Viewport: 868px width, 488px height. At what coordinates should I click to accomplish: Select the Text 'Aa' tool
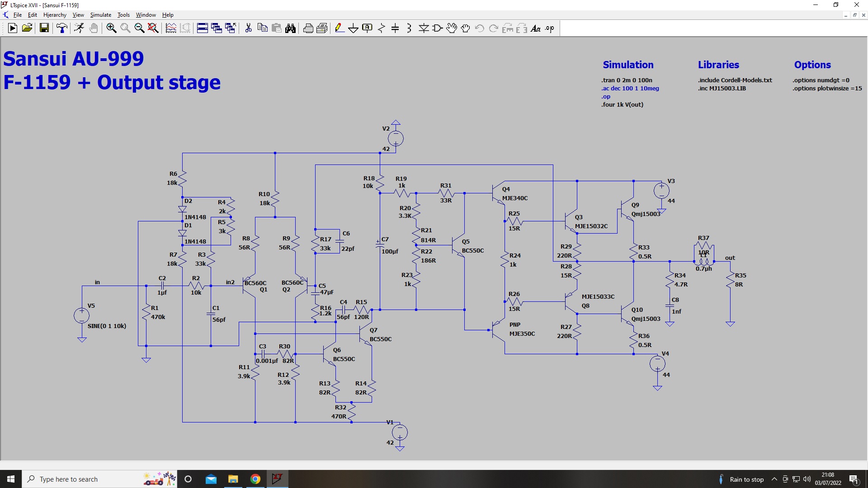(536, 28)
